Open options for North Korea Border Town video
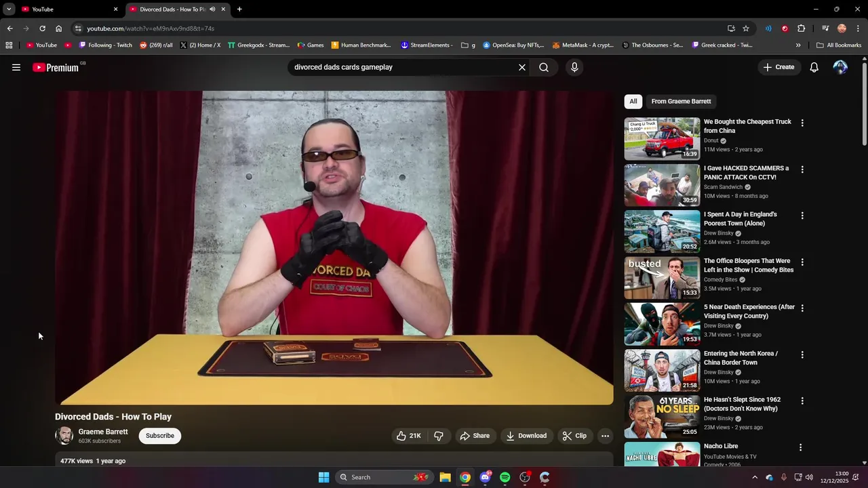The width and height of the screenshot is (868, 488). [802, 354]
